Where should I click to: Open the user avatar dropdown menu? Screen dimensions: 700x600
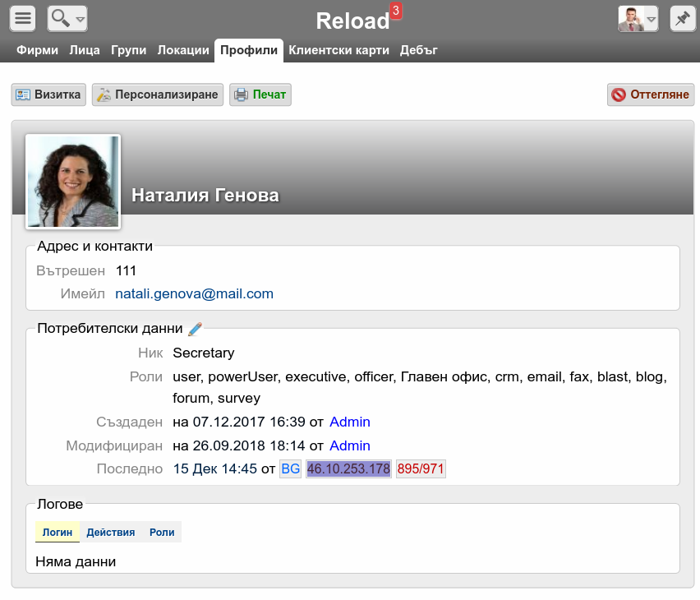tap(638, 18)
